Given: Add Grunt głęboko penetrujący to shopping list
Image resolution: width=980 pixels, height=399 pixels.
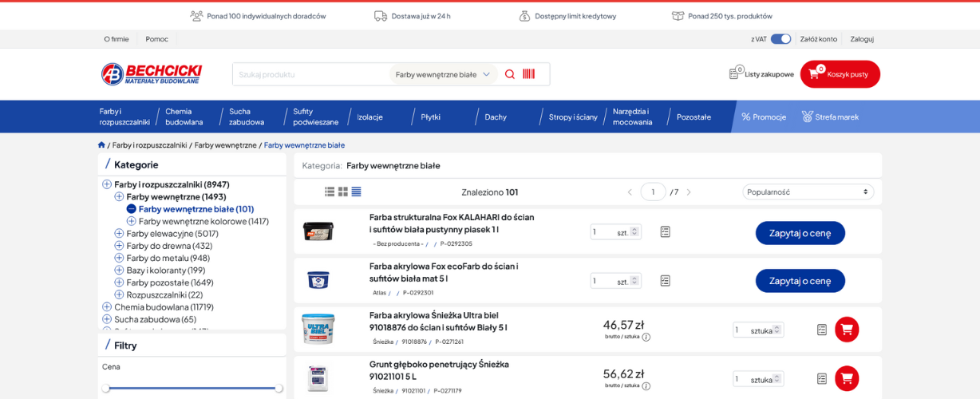Looking at the screenshot, I should (x=822, y=378).
